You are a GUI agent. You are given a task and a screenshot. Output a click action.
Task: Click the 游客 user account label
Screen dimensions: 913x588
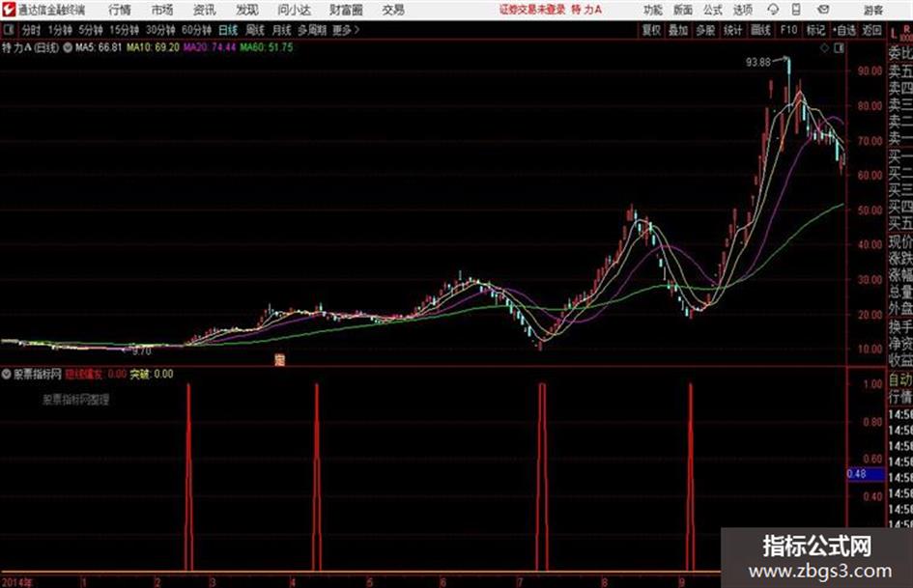click(873, 10)
